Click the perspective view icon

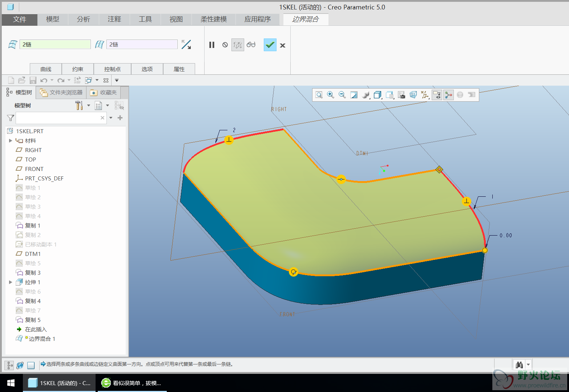click(413, 95)
